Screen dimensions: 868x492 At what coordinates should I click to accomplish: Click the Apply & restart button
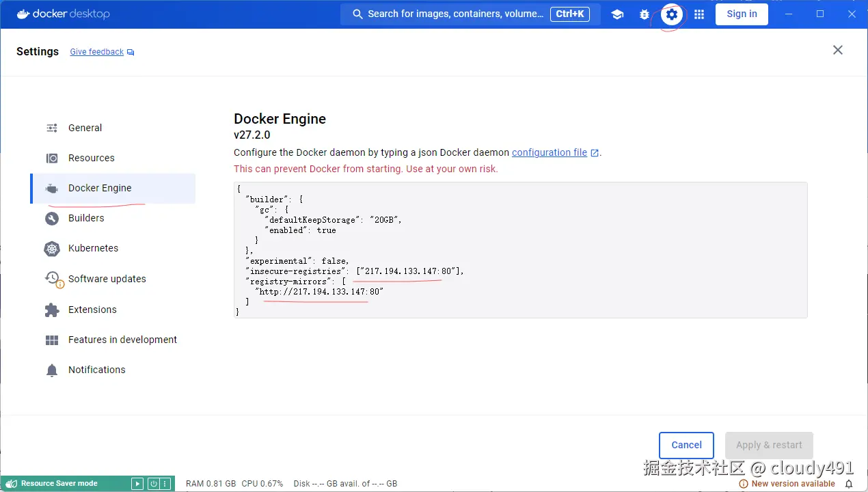coord(769,445)
